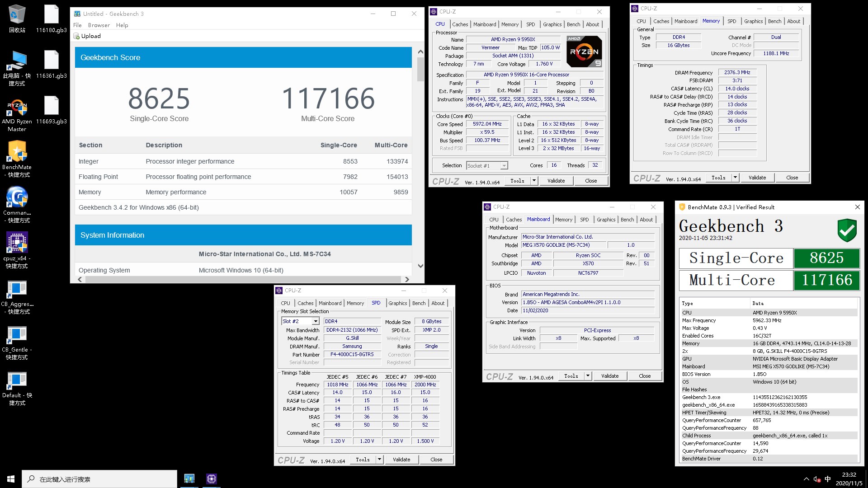The height and width of the screenshot is (488, 868).
Task: Launch BenchMate desktop shortcut
Action: pos(17,160)
